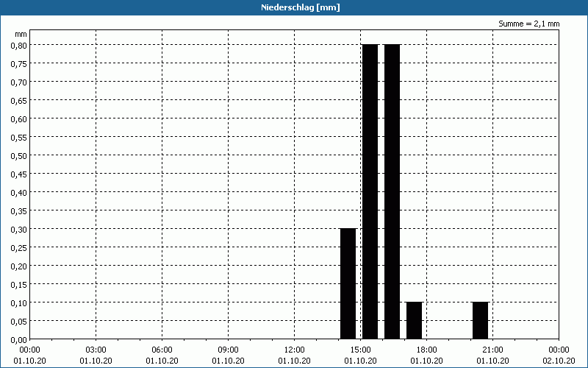
Task: Click the 0,65 y-axis value
Action: (x=19, y=100)
